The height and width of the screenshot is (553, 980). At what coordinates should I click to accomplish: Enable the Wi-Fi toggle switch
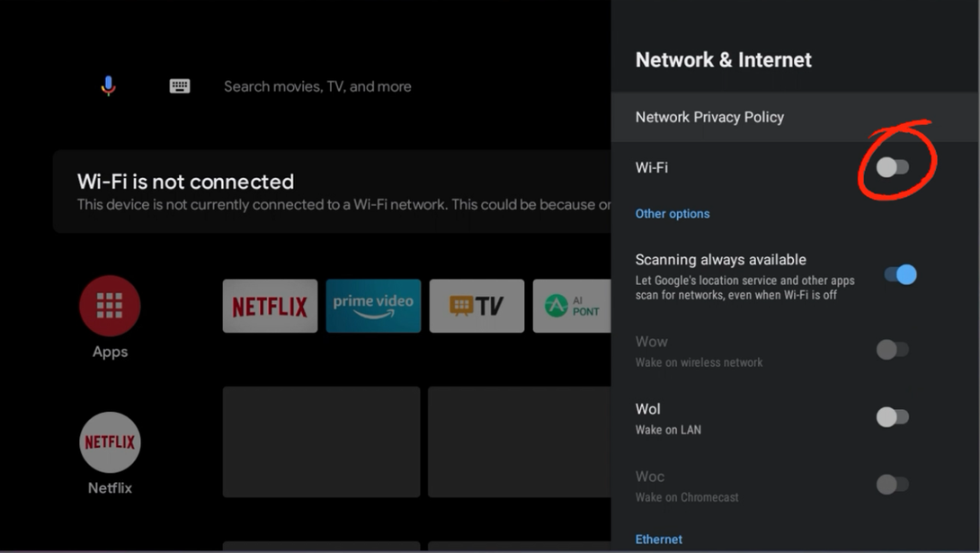pyautogui.click(x=893, y=167)
